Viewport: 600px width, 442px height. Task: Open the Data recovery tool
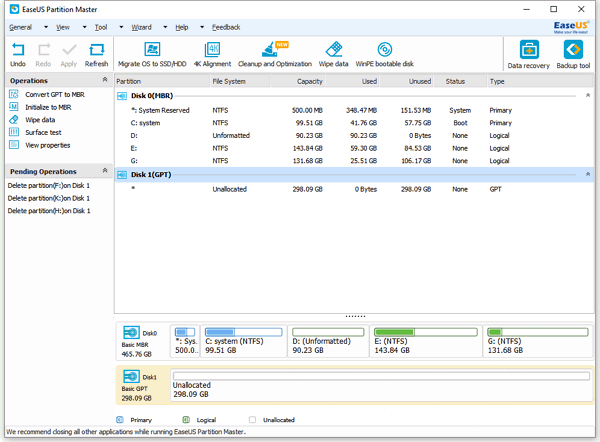[x=529, y=55]
